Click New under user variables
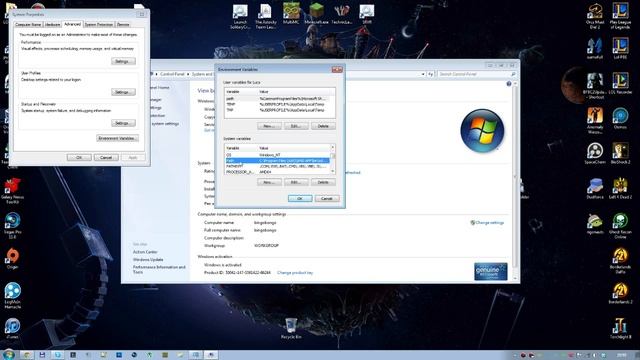Image resolution: width=640 pixels, height=360 pixels. coord(269,126)
